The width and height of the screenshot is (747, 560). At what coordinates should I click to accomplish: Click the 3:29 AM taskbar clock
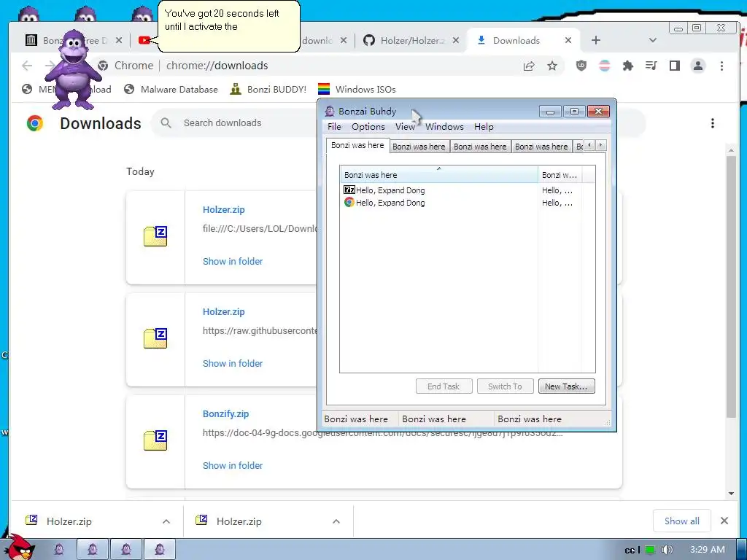(x=708, y=550)
